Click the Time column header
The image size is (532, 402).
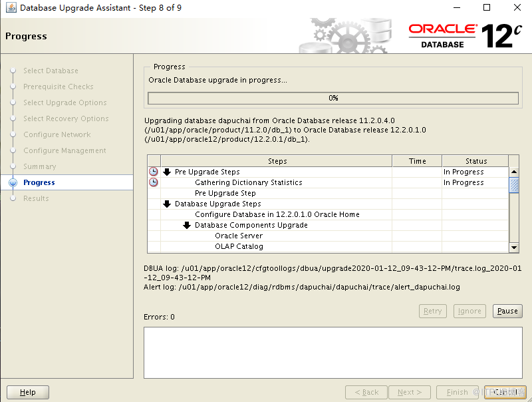coord(418,161)
